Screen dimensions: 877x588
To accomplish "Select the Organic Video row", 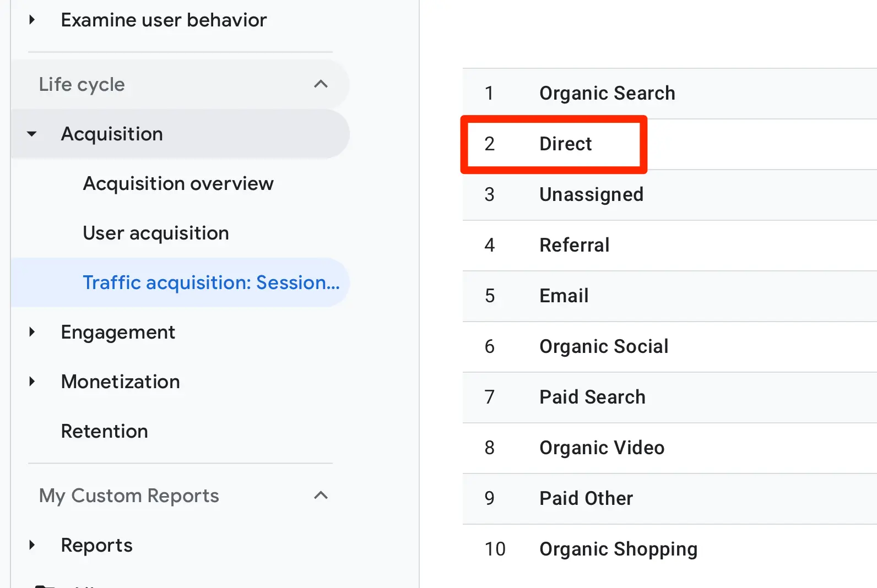I will point(602,448).
